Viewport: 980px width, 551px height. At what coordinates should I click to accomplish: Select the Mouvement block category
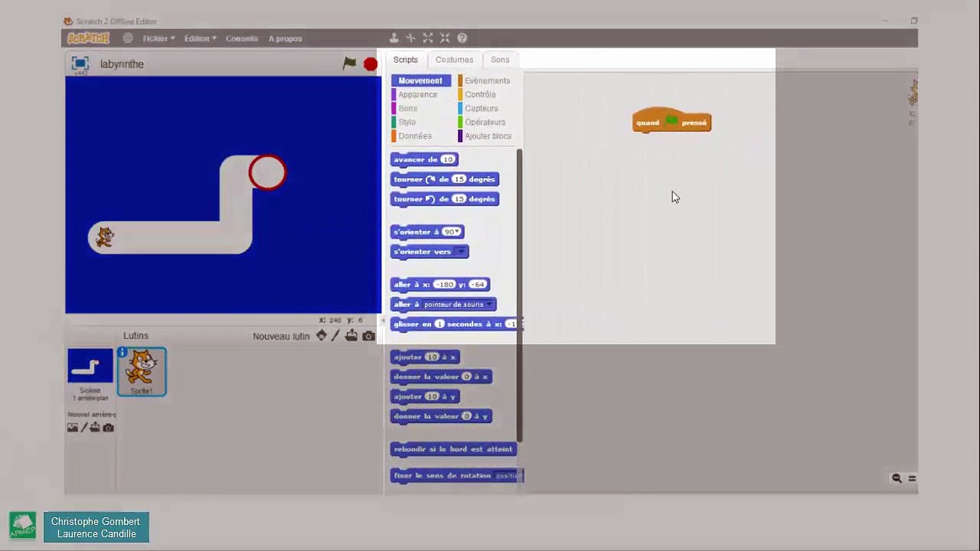[x=420, y=80]
